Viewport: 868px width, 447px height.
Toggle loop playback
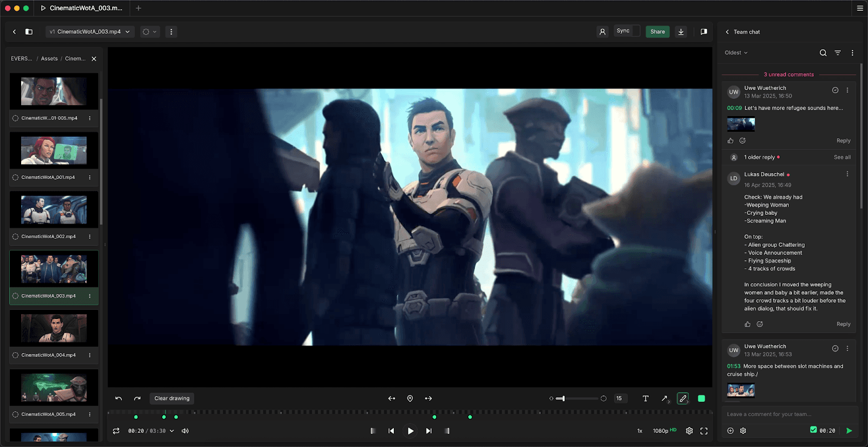(116, 431)
